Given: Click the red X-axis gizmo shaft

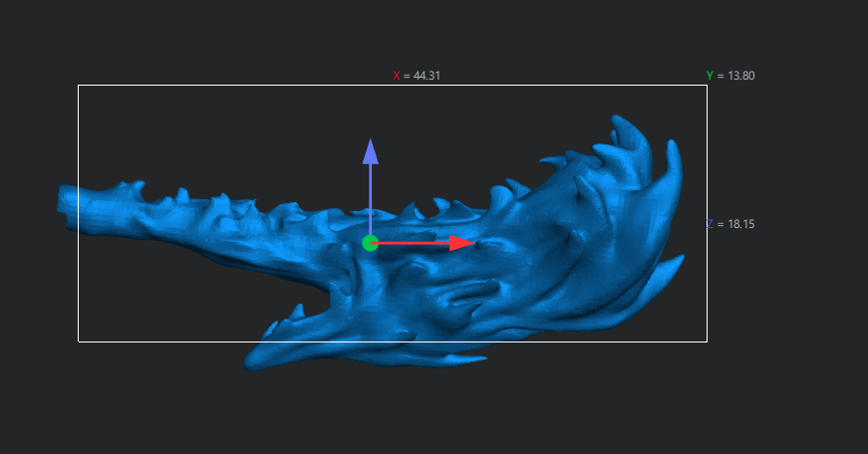Looking at the screenshot, I should click(x=414, y=243).
